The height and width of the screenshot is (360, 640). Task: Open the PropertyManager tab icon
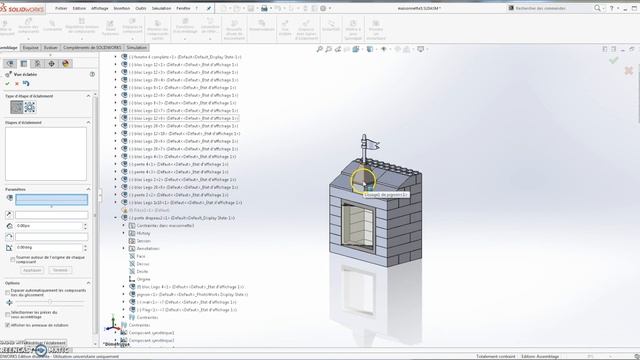point(24,63)
